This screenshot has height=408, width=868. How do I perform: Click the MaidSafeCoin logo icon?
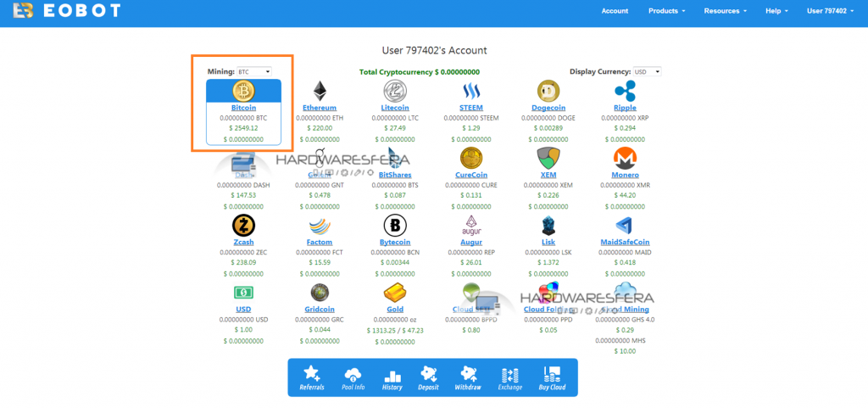click(x=625, y=226)
